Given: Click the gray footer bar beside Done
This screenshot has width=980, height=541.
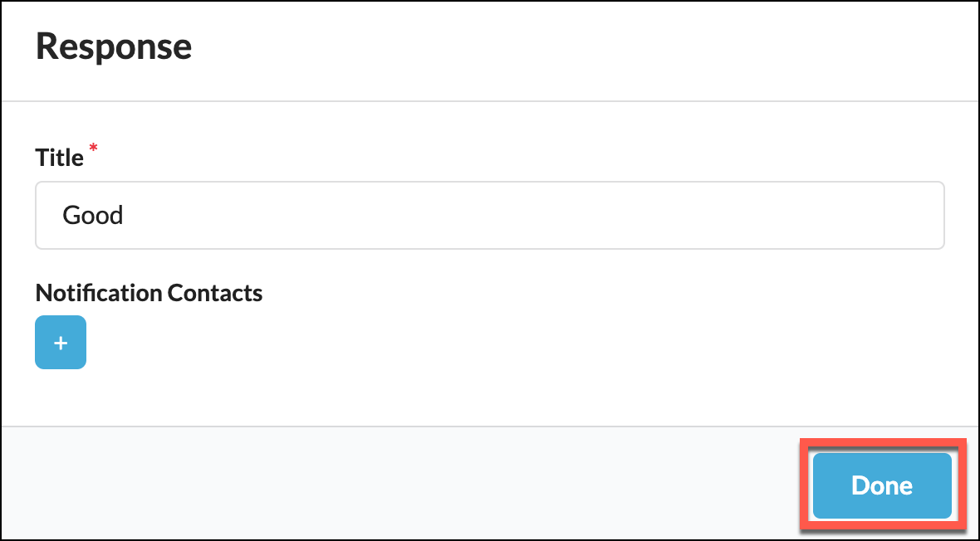Looking at the screenshot, I should [x=415, y=484].
